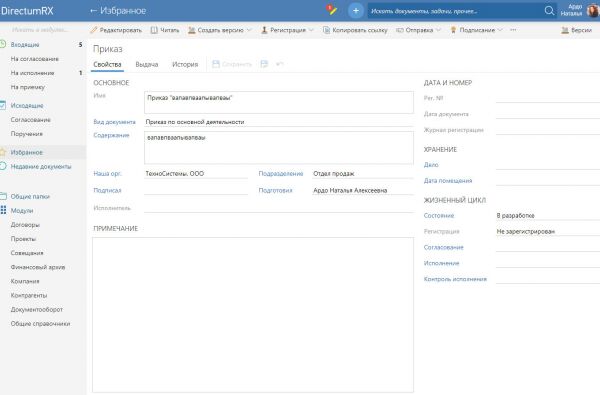600x395 pixels.
Task: Click the Копировать ссылку icon
Action: point(326,30)
